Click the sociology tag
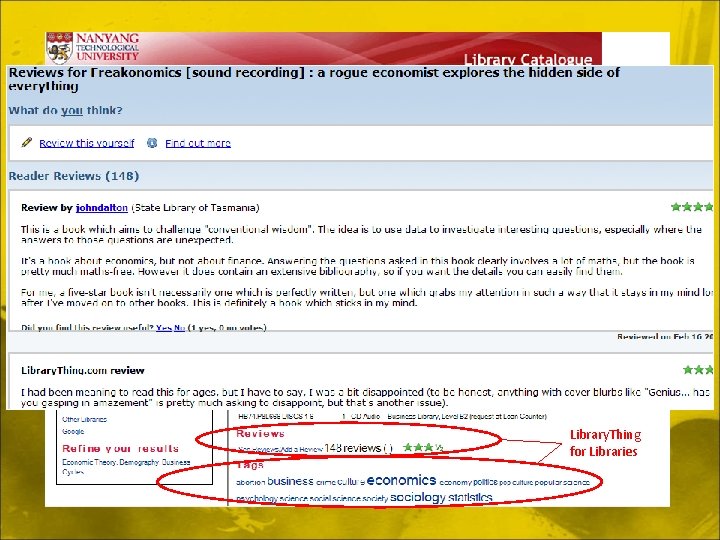Screen dimensions: 720x540 pyautogui.click(x=417, y=497)
